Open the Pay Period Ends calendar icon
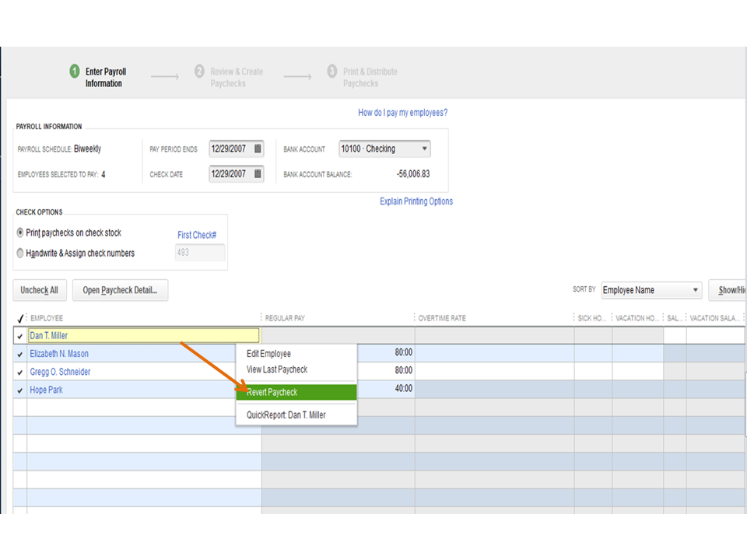The height and width of the screenshot is (560, 747). tap(258, 149)
